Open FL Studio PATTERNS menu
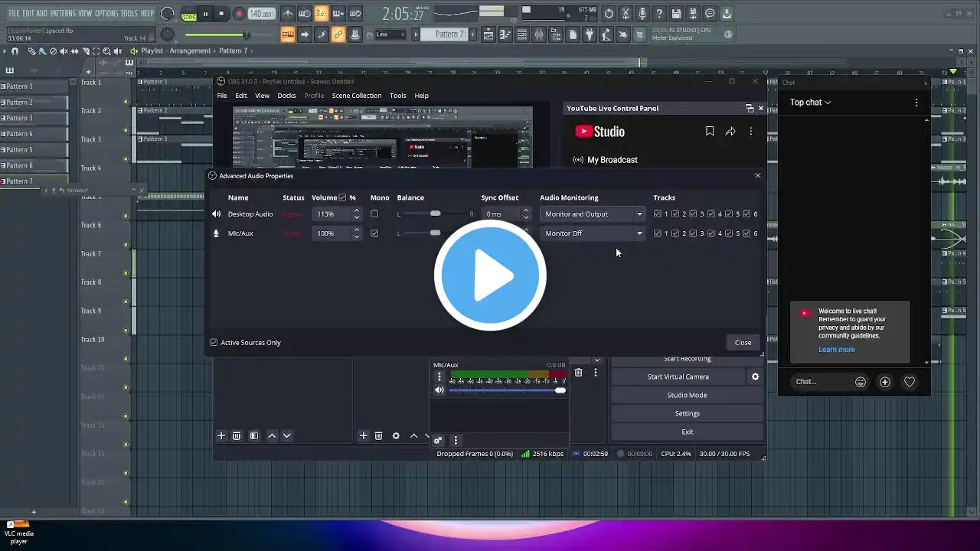 [x=63, y=14]
